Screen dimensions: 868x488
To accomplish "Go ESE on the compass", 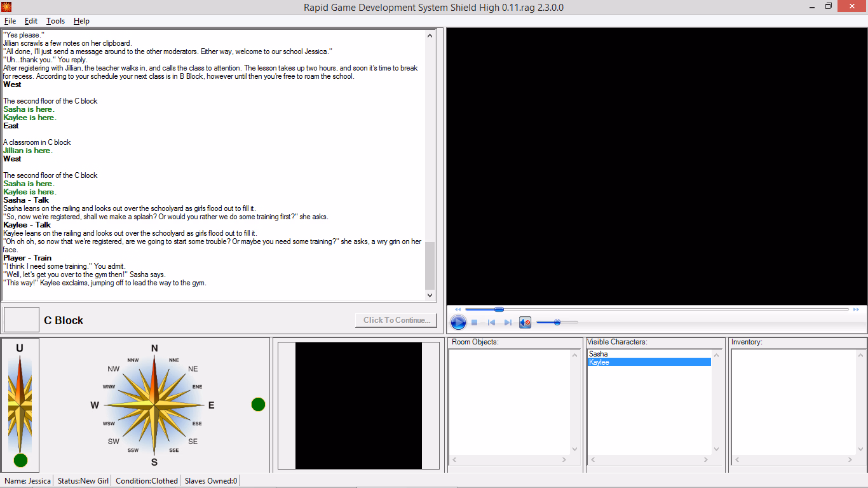I will tap(197, 423).
